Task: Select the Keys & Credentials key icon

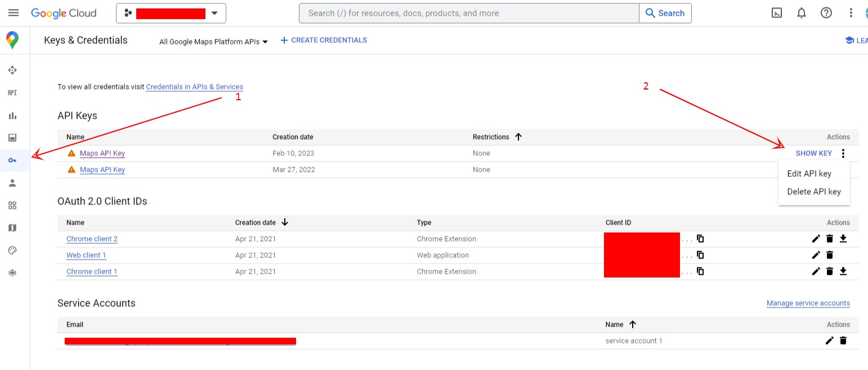Action: [12, 161]
